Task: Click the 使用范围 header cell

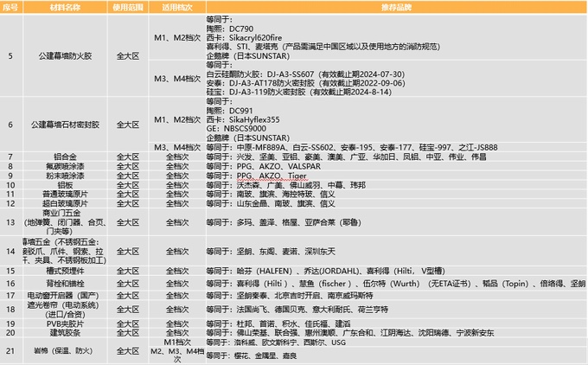Action: pos(128,7)
